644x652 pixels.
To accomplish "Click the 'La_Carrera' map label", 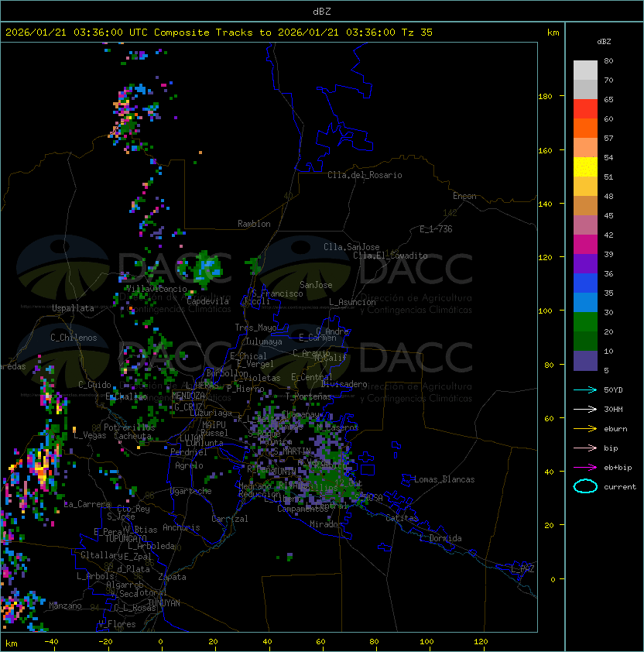I will click(87, 504).
